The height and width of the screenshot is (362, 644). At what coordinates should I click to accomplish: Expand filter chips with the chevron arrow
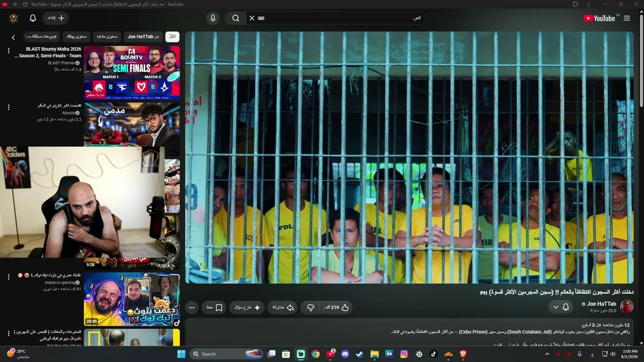(13, 37)
